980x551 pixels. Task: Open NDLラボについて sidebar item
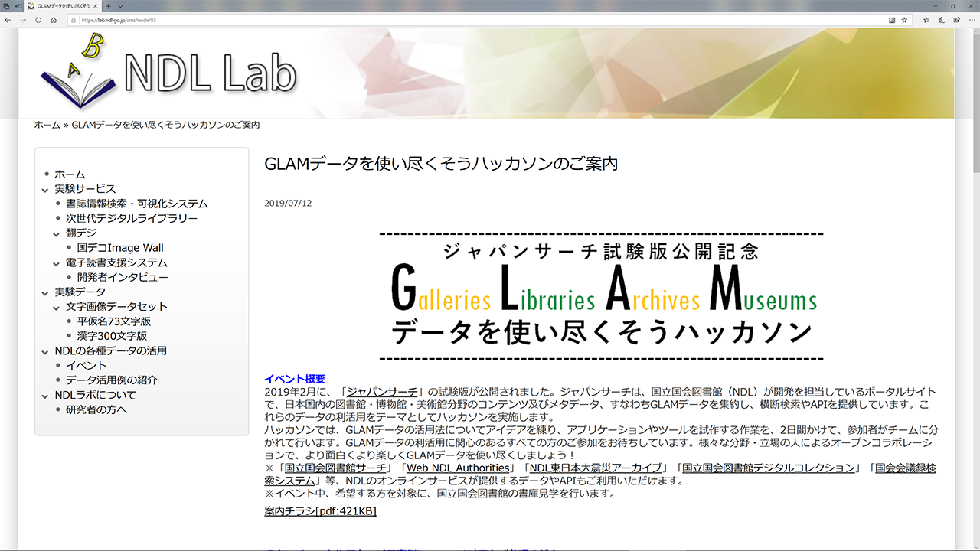95,396
